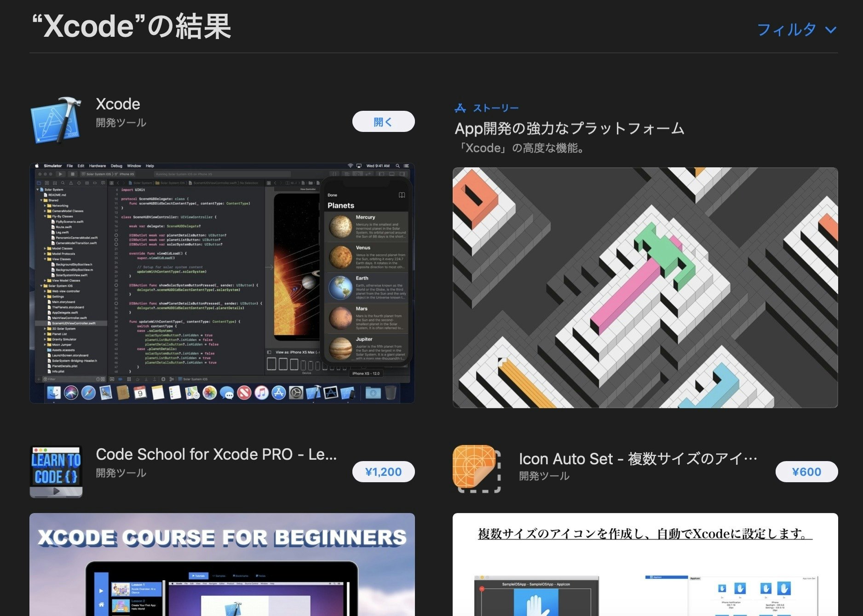Image resolution: width=863 pixels, height=616 pixels.
Task: Open the Xcode screenshot preview
Action: tap(222, 283)
